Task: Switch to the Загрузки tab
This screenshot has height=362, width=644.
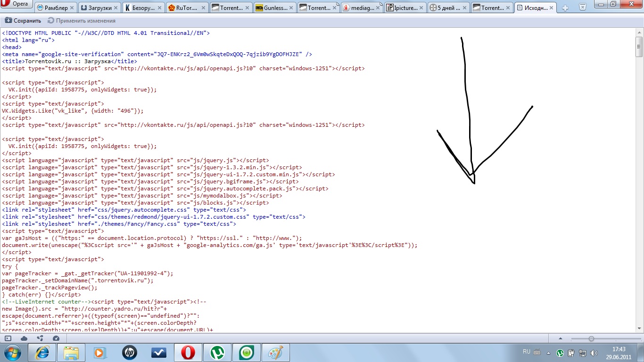Action: tap(99, 8)
